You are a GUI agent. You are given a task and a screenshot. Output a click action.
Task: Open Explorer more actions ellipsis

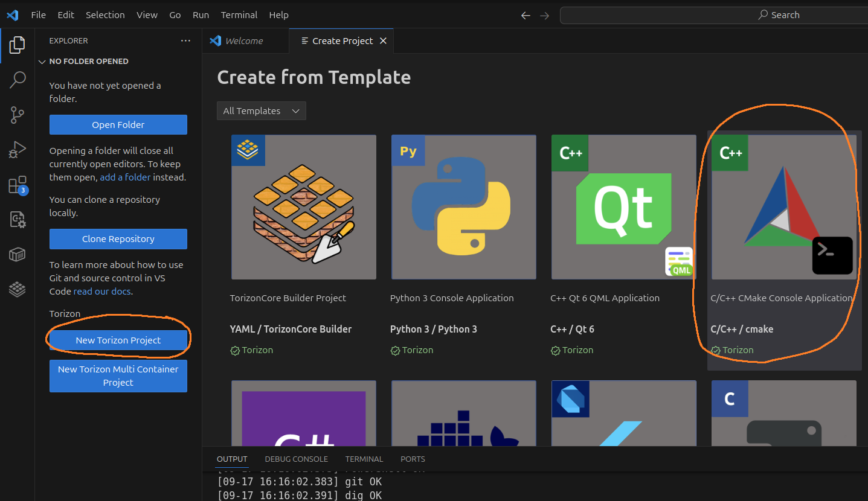click(185, 41)
